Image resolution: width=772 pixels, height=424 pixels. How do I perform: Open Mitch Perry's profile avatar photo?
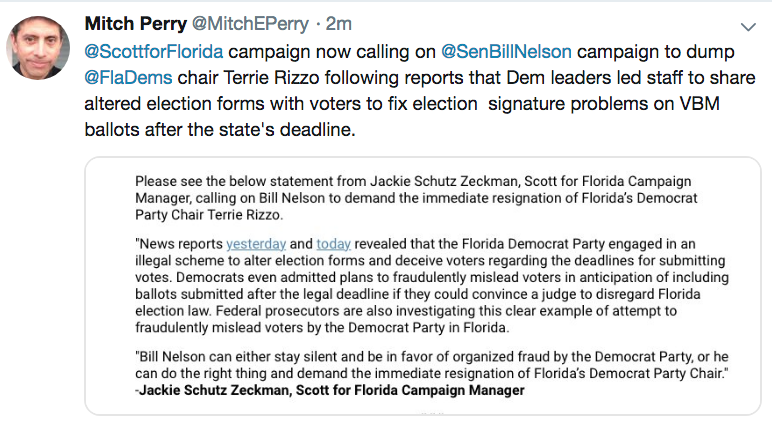click(x=38, y=48)
